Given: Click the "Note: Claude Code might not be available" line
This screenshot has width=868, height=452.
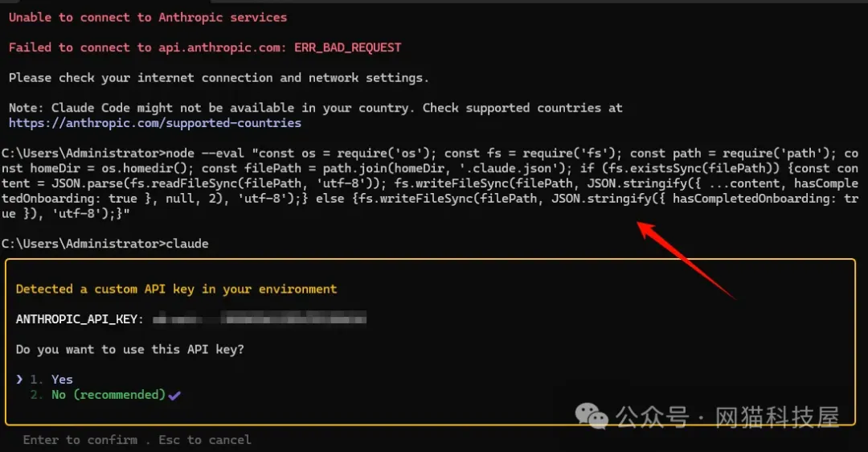Looking at the screenshot, I should click(315, 108).
